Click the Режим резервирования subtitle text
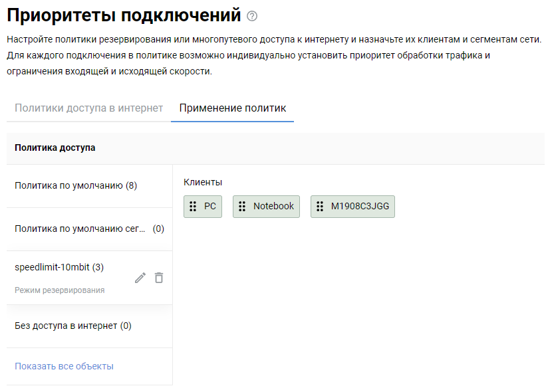 tap(59, 290)
